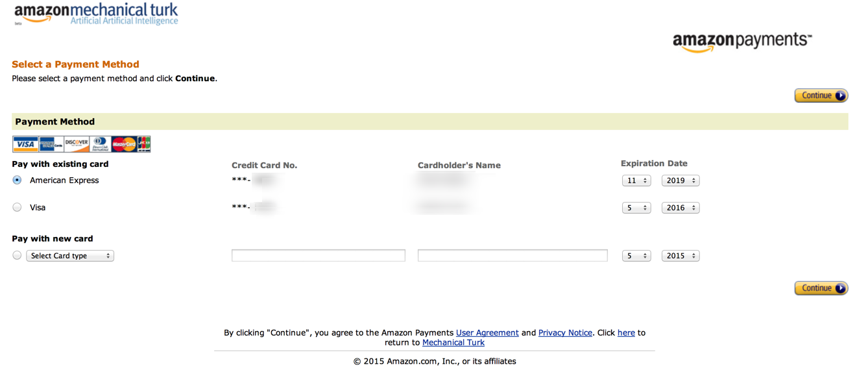Click the MasterCard logo icon

coord(124,144)
